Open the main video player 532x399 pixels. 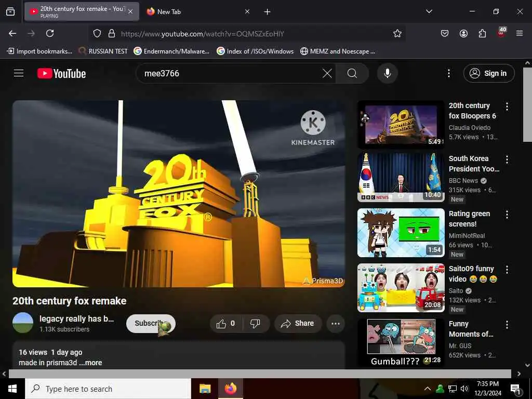pyautogui.click(x=179, y=194)
